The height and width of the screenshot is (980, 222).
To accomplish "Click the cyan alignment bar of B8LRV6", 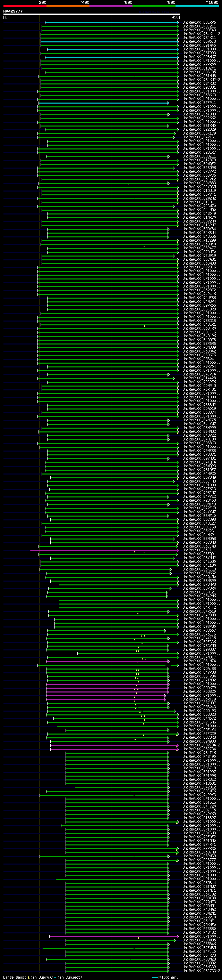I will pos(112,23).
